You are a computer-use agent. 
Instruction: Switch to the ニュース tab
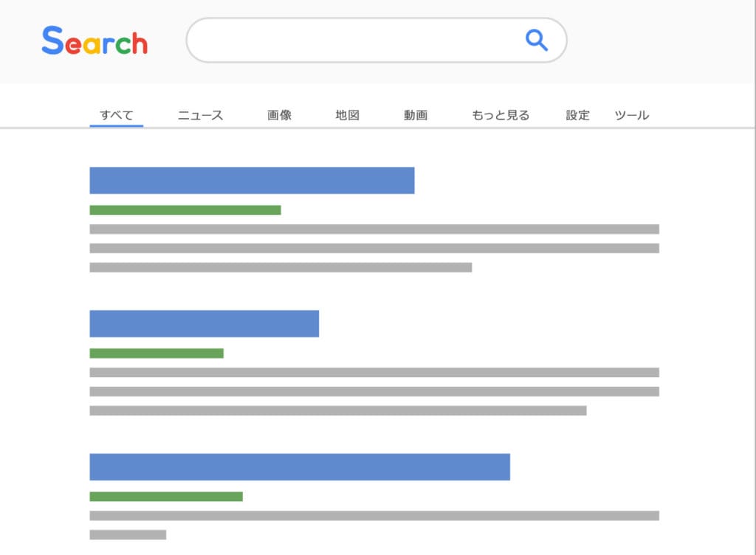(200, 115)
